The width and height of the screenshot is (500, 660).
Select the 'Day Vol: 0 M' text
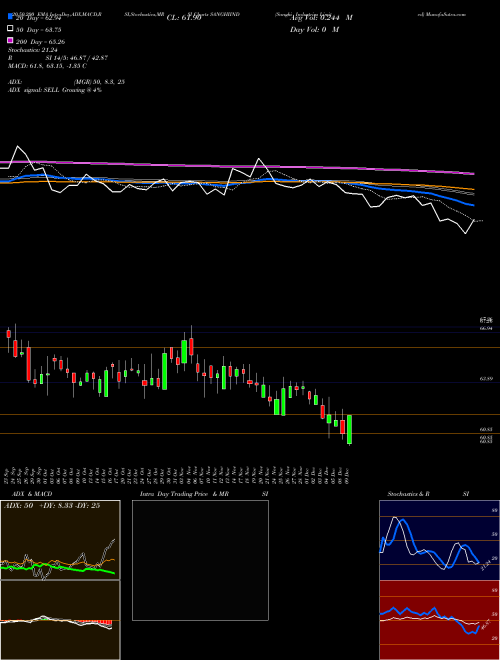pyautogui.click(x=314, y=29)
